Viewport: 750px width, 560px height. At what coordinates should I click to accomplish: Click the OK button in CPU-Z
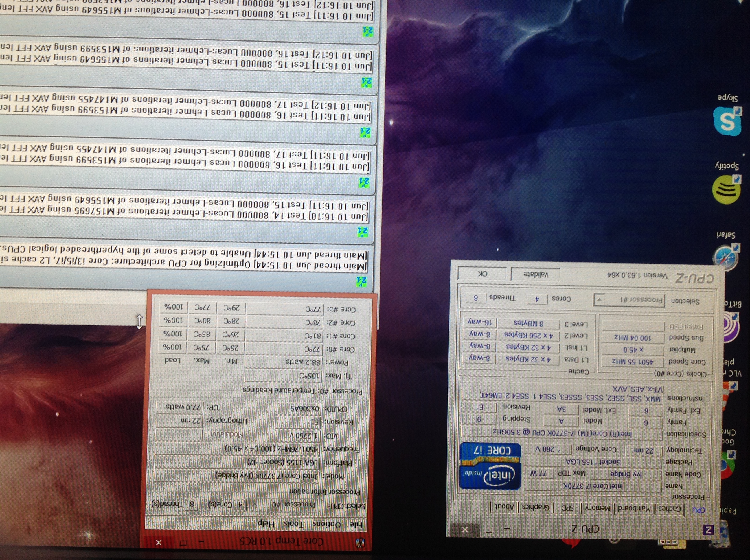[x=482, y=273]
